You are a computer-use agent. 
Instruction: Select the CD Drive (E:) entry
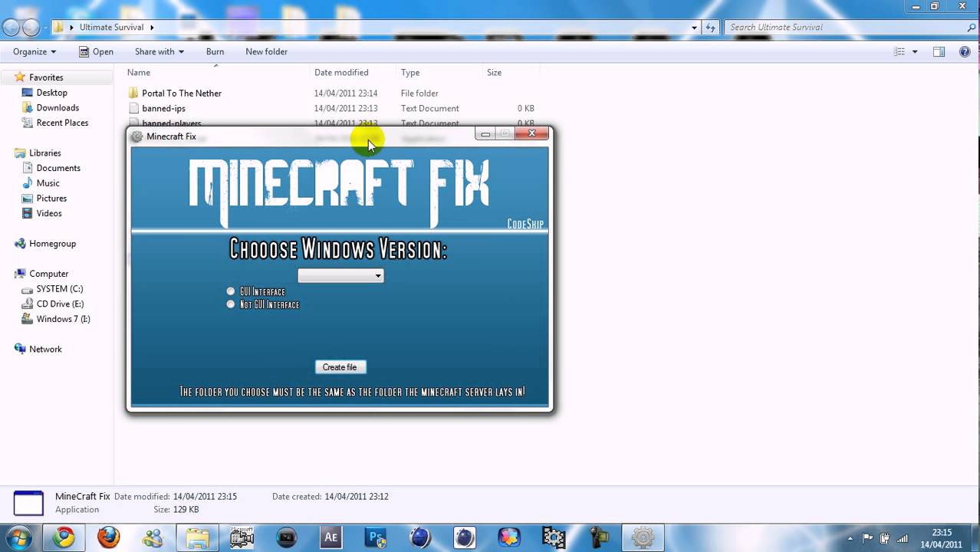click(x=60, y=304)
